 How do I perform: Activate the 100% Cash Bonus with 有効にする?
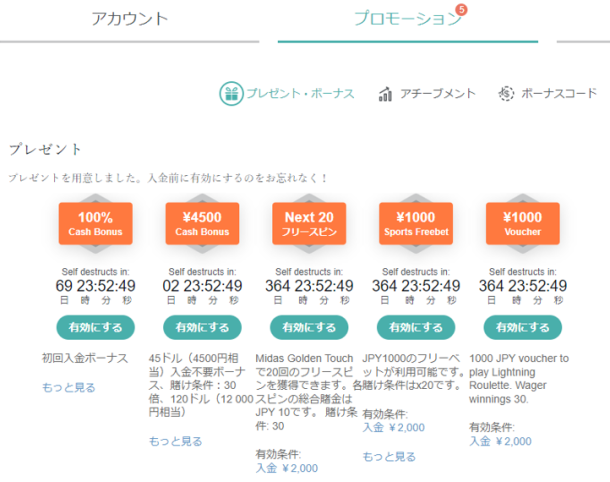(96, 328)
